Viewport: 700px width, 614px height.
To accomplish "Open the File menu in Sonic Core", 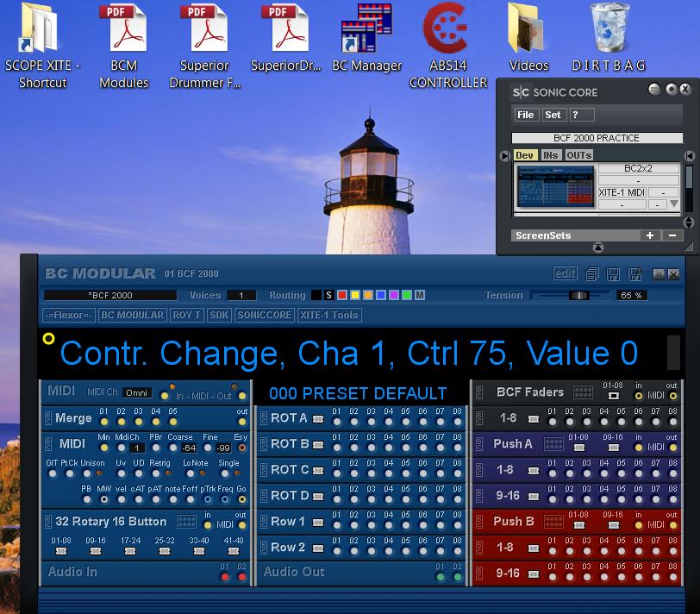I will click(x=525, y=115).
